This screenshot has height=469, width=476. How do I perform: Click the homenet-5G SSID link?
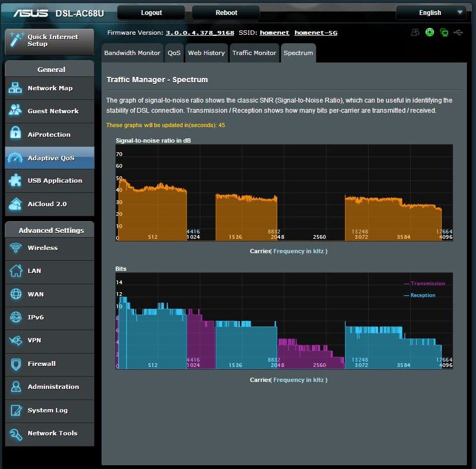(316, 33)
